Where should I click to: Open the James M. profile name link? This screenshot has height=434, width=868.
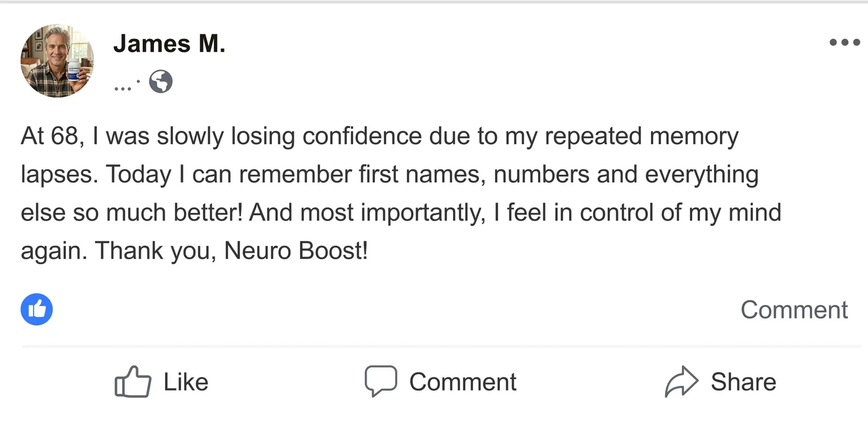coord(169,43)
